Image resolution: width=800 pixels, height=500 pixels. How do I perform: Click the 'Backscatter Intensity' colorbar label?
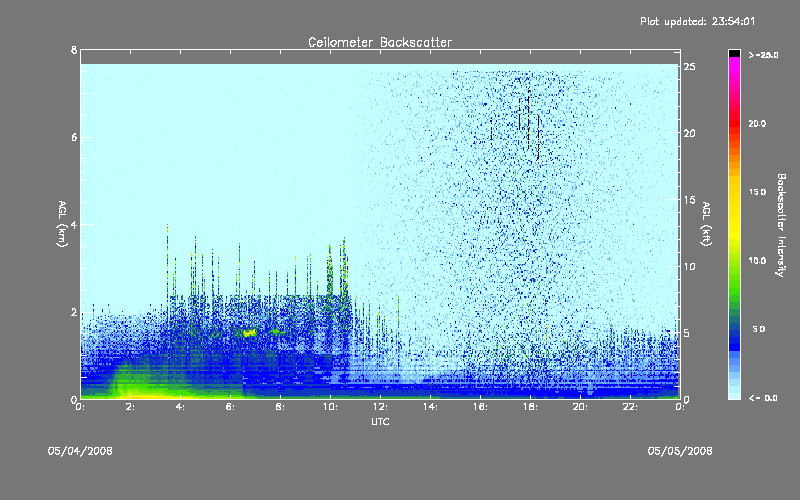pyautogui.click(x=781, y=225)
